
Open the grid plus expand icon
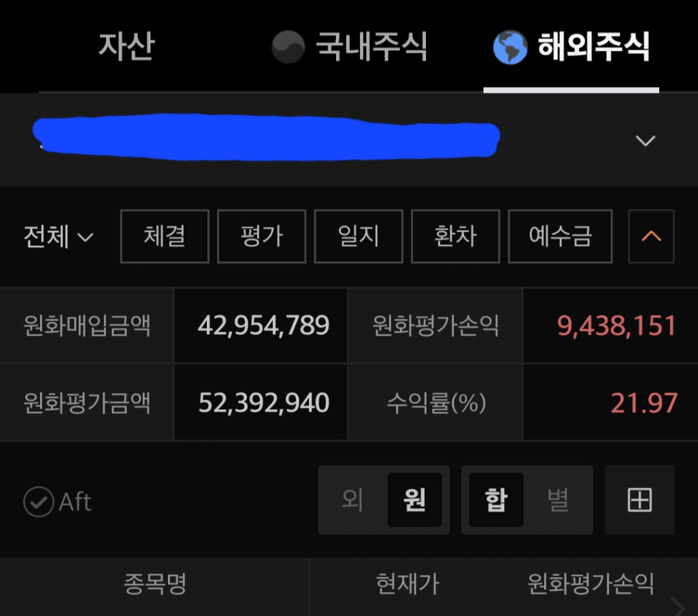(639, 500)
